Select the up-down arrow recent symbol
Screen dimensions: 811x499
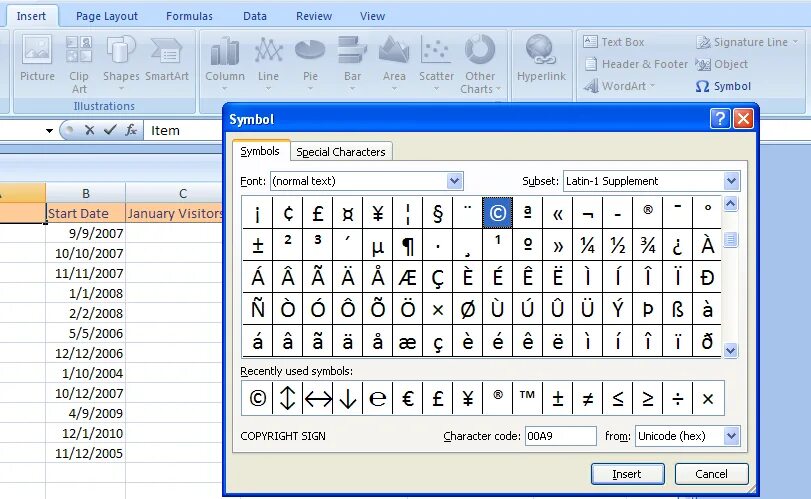click(288, 398)
